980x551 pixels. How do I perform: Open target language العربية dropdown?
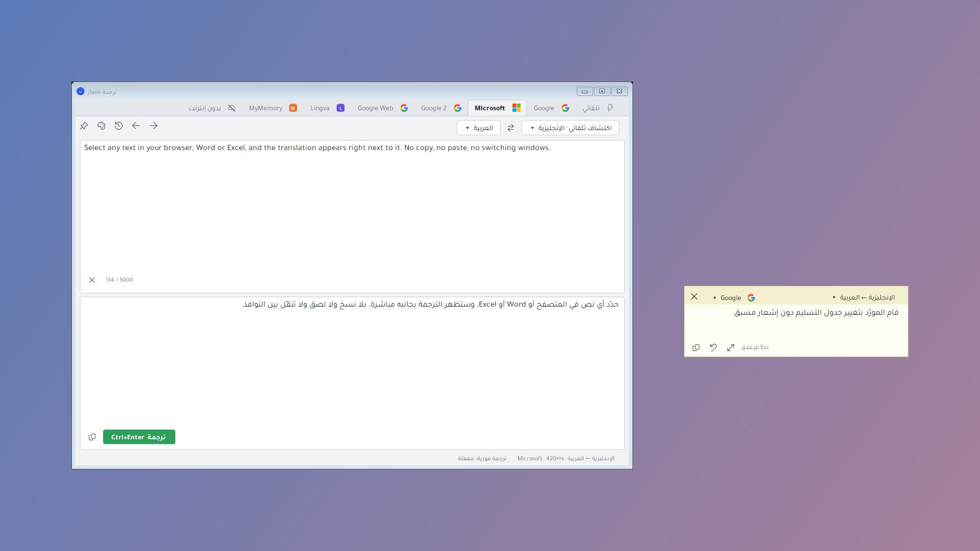pos(479,128)
